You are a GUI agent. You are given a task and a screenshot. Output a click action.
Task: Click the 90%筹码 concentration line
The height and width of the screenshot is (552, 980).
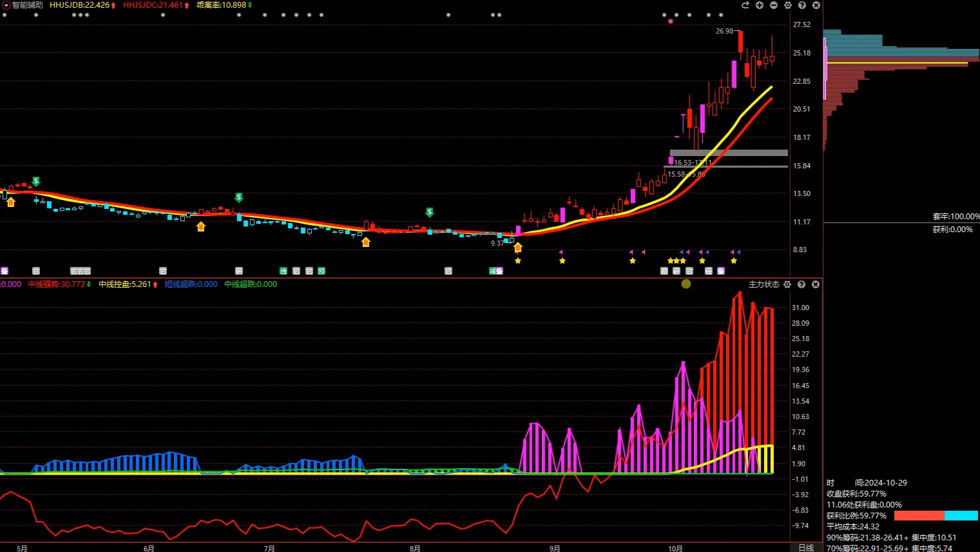point(892,538)
